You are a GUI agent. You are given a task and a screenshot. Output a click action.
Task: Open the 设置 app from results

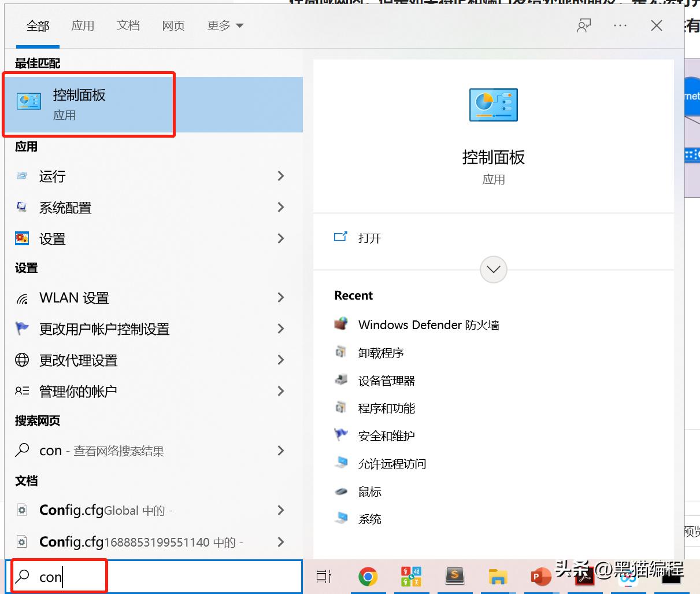point(53,238)
